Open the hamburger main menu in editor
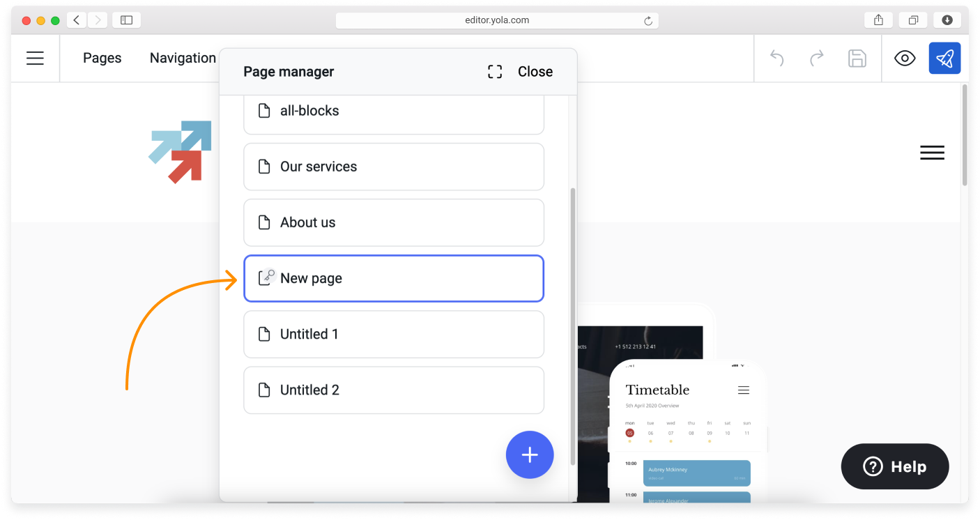This screenshot has width=980, height=520. (x=35, y=59)
